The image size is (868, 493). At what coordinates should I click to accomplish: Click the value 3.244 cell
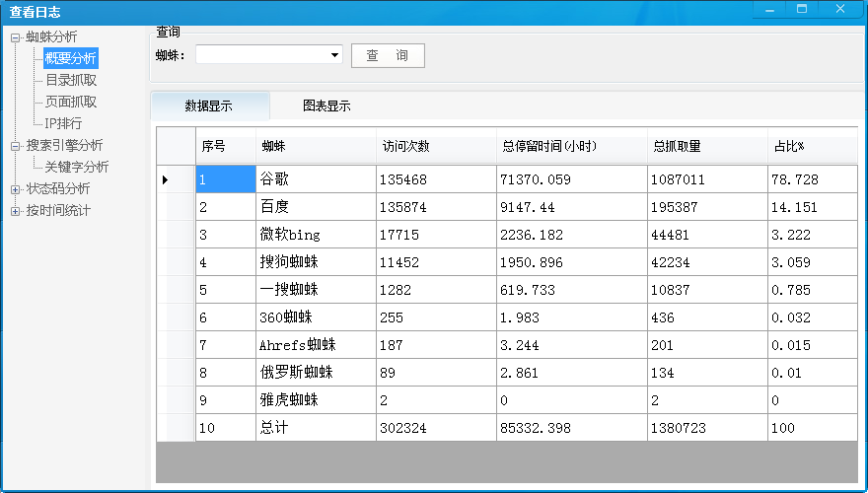coord(572,345)
